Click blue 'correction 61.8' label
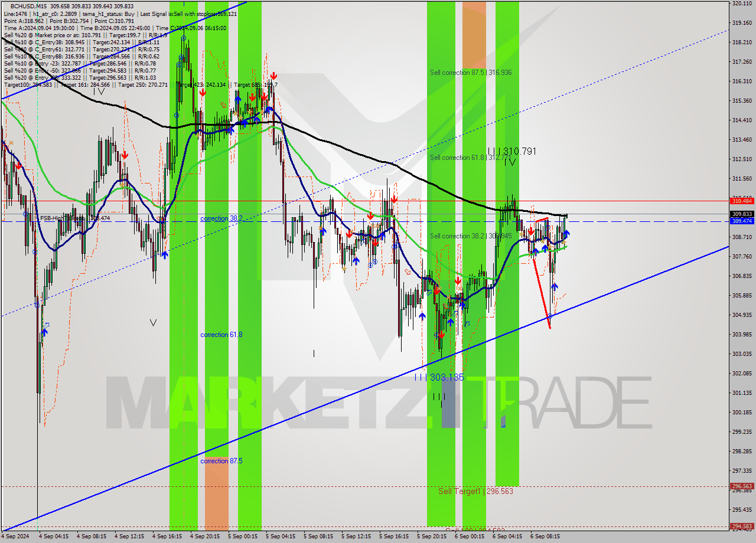 click(221, 335)
